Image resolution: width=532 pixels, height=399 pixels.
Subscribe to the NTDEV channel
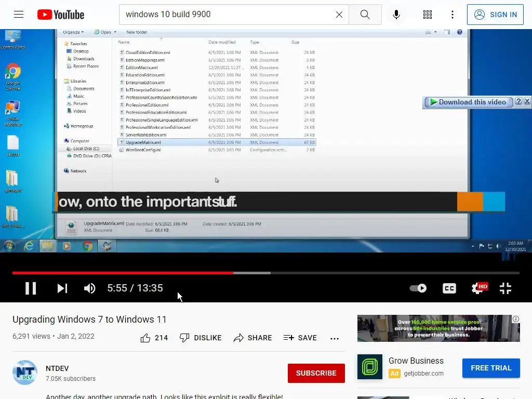316,373
